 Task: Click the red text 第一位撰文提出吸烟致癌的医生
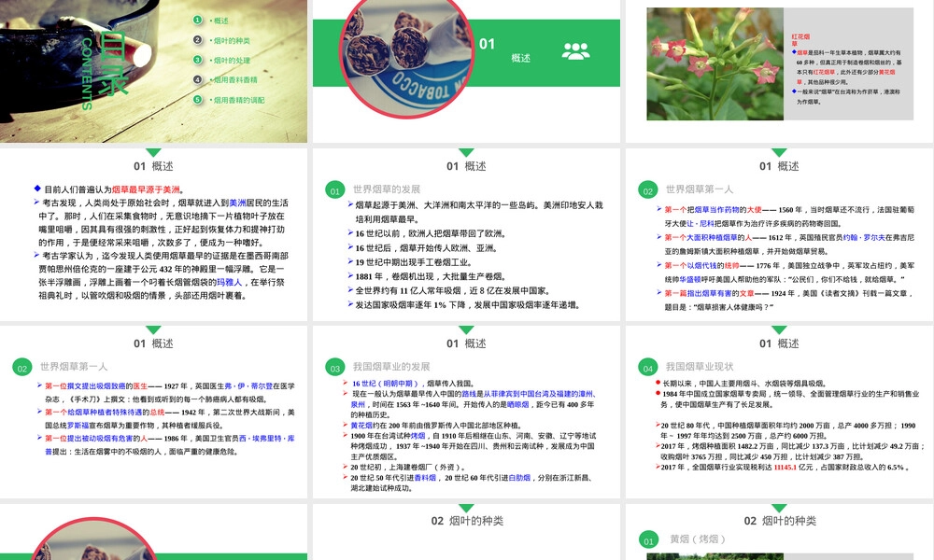pos(96,386)
